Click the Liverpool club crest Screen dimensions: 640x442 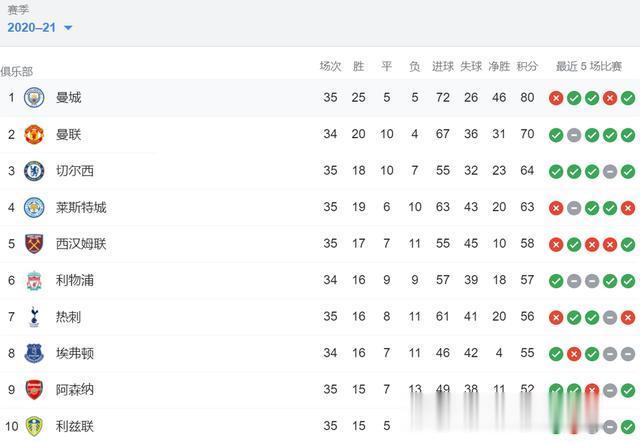pyautogui.click(x=34, y=280)
